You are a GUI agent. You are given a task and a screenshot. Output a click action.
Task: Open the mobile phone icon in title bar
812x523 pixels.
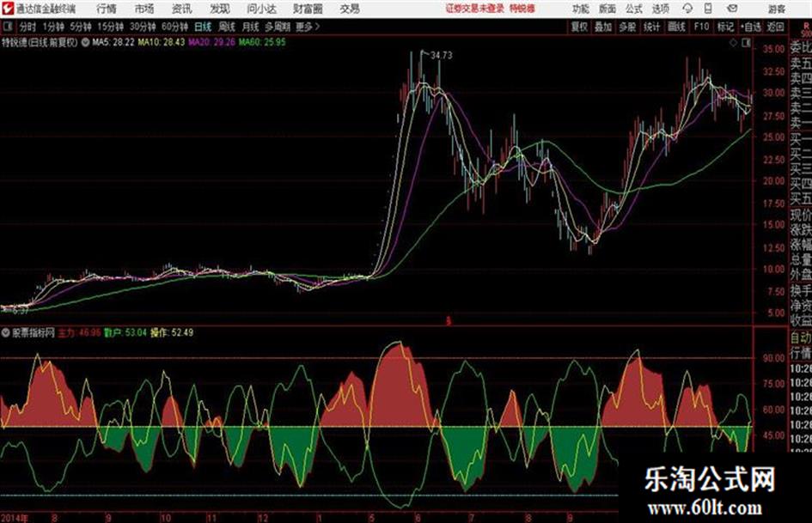click(x=708, y=9)
